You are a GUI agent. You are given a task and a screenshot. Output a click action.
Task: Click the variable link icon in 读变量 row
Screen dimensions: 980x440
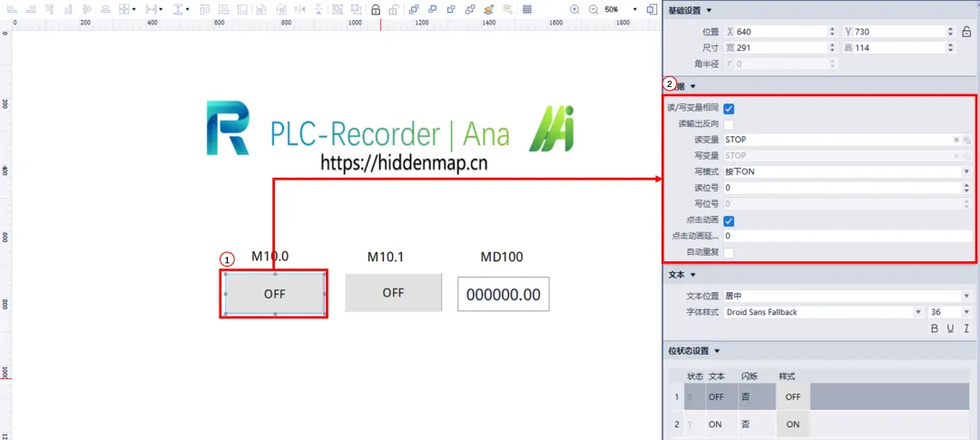[966, 140]
